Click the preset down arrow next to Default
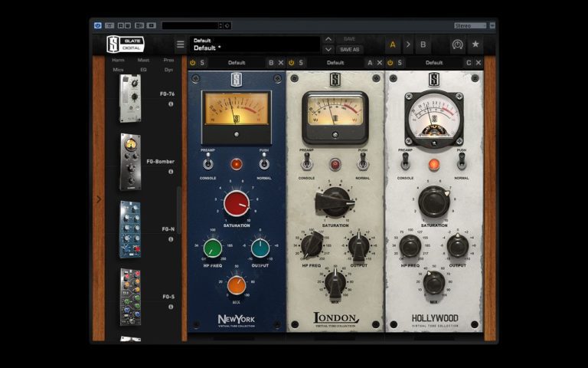Viewport: 588px width, 368px height. point(328,49)
